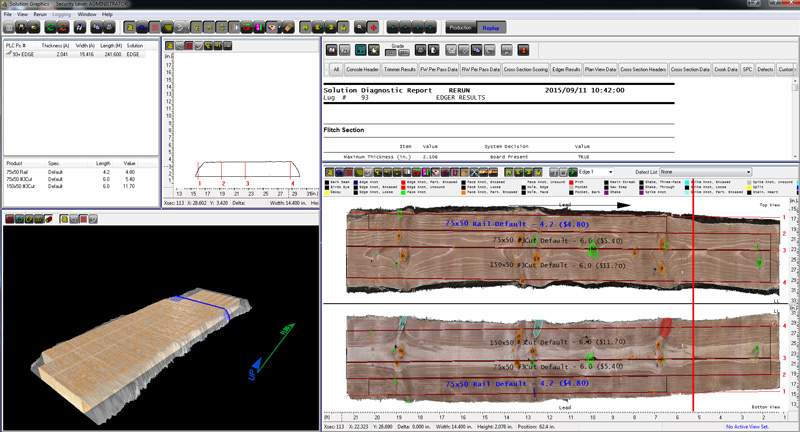Click the floppy disk save icon in main toolbar
Viewport: 800px width, 432px height.
point(21,28)
